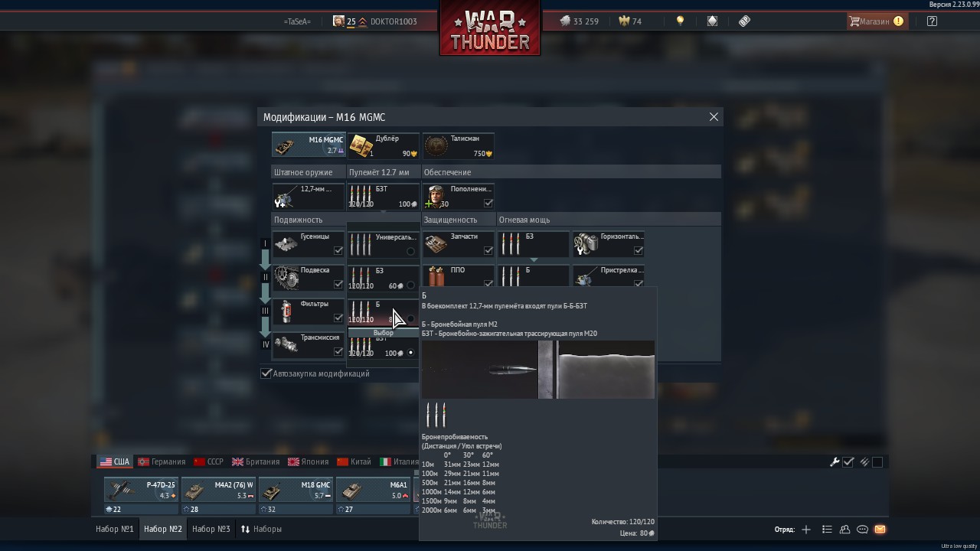Click the Подвеска suspension modification icon
This screenshot has height=551, width=980.
(286, 278)
